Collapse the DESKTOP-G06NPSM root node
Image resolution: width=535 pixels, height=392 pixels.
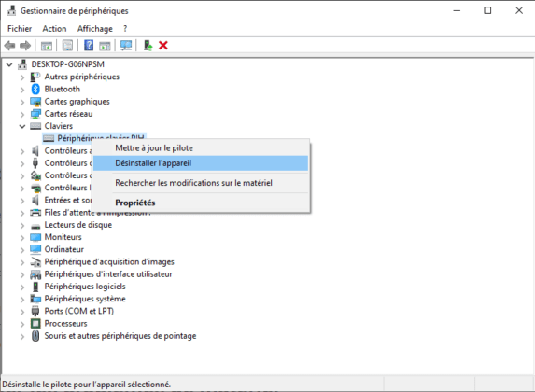coord(9,64)
